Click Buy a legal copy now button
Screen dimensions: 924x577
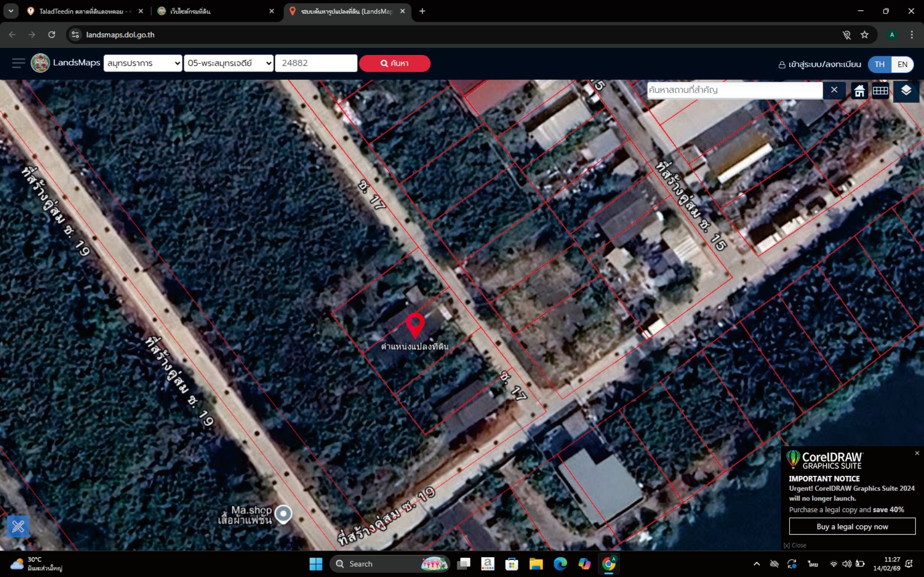click(852, 526)
